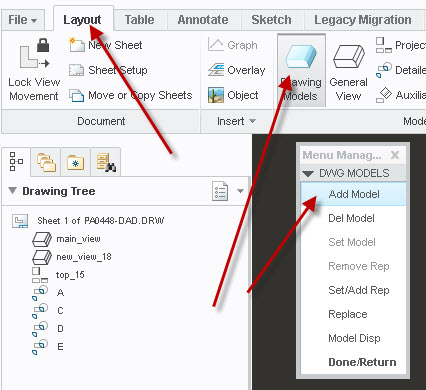Add a Projection view
This screenshot has width=426, height=390.
[x=400, y=45]
